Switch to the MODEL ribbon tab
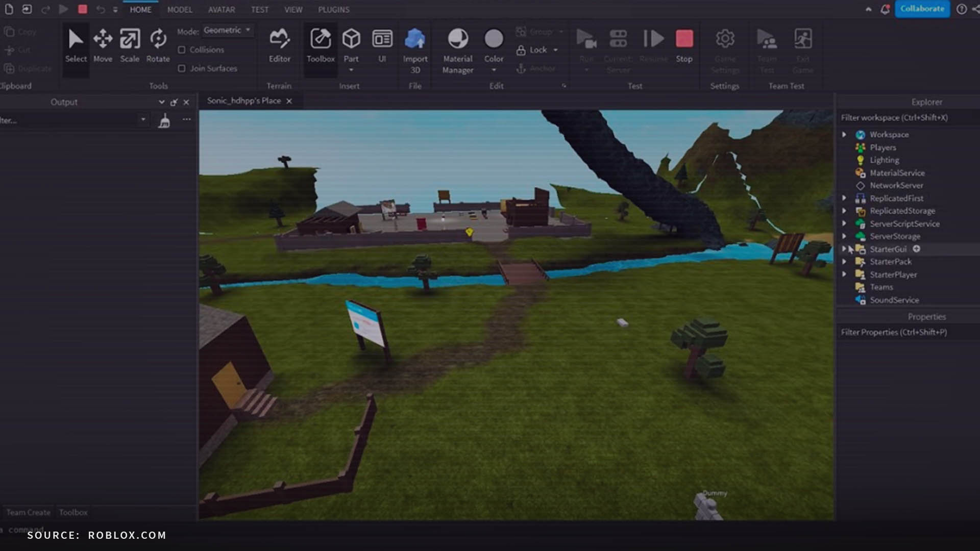 point(180,10)
